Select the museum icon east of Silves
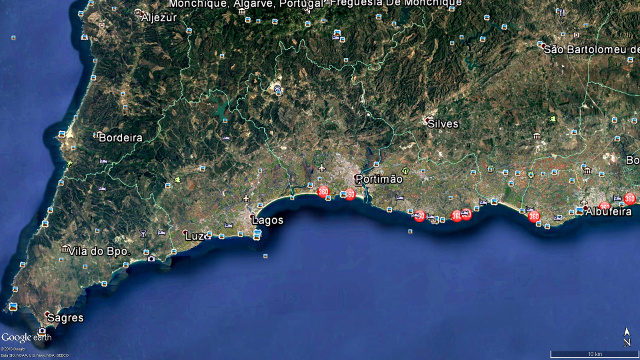This screenshot has width=640, height=360. pos(536,136)
